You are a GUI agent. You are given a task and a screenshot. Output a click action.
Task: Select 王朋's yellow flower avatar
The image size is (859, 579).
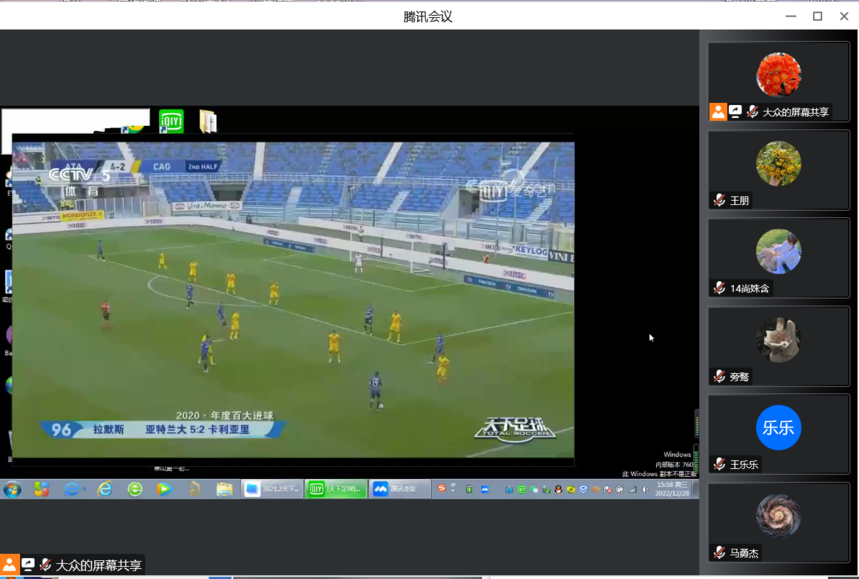click(778, 163)
